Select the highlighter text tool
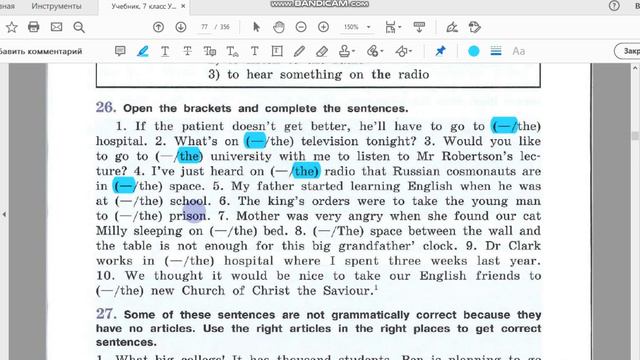Image resolution: width=640 pixels, height=360 pixels. coord(142,51)
